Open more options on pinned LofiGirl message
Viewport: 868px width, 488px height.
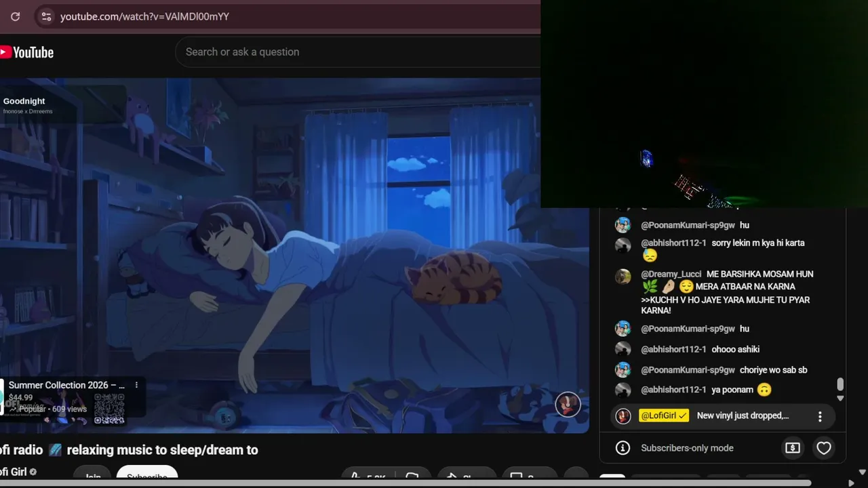pyautogui.click(x=820, y=416)
